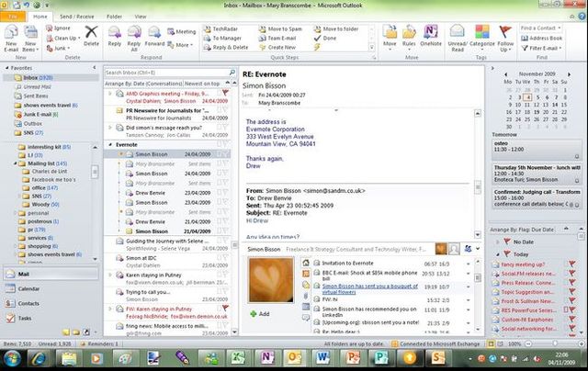Mark Fancy meeting up? task complete
The image size is (588, 371).
571,264
